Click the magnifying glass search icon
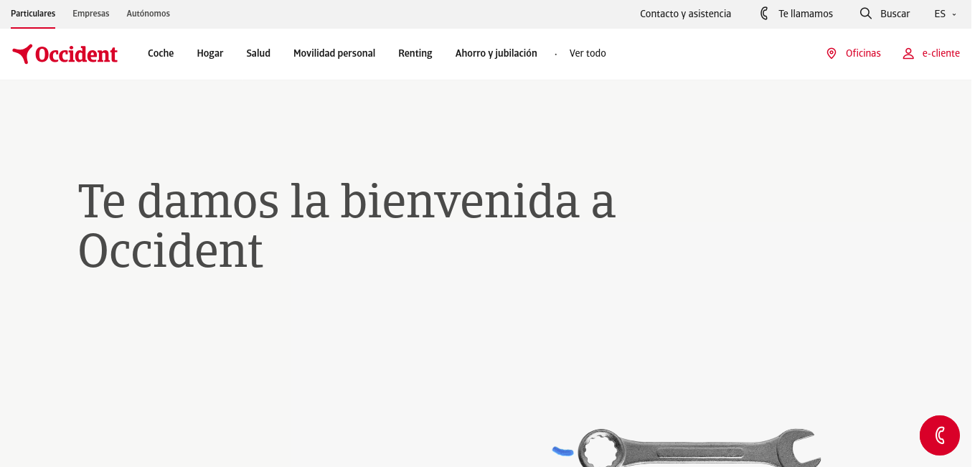The image size is (980, 467). pyautogui.click(x=866, y=14)
